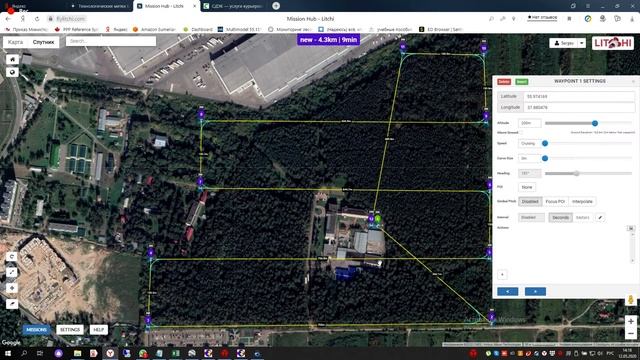The height and width of the screenshot is (360, 640).
Task: Open Yandex Browser taskbar icon
Action: [110, 353]
